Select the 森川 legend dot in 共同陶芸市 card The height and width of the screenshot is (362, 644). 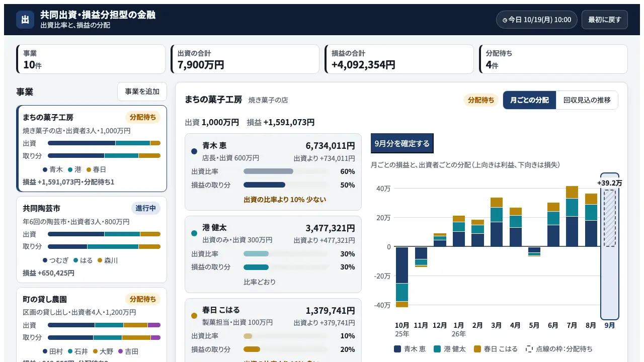tap(100, 260)
